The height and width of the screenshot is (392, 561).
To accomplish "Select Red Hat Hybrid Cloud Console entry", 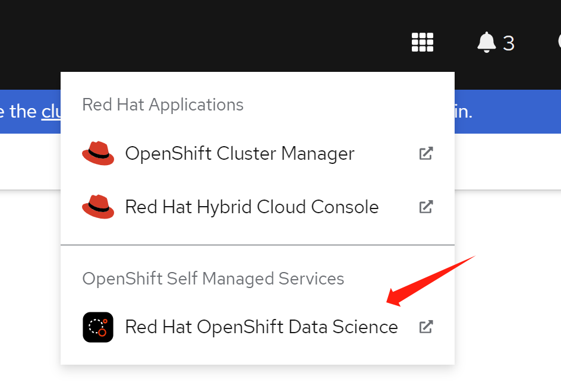I will [x=251, y=207].
